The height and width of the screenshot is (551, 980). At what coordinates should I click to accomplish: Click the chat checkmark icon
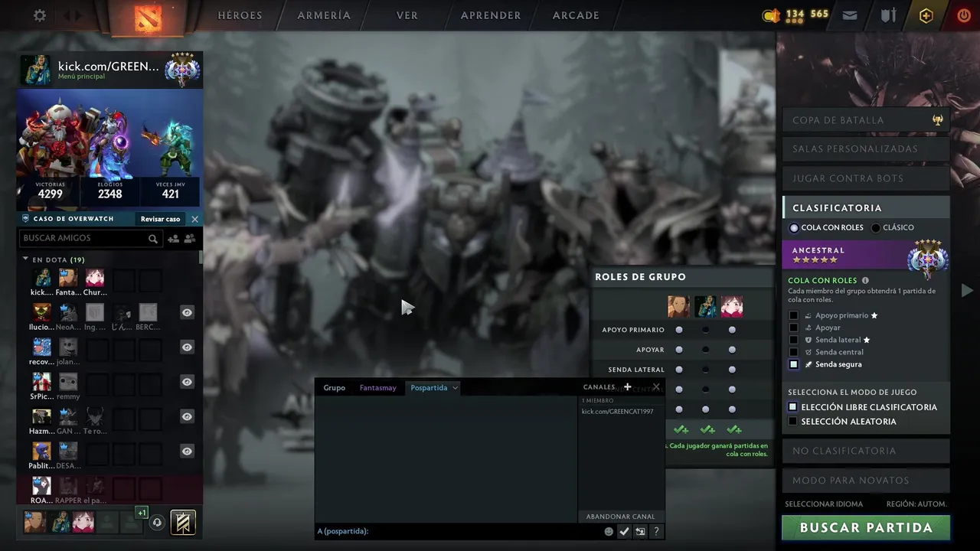pyautogui.click(x=624, y=531)
